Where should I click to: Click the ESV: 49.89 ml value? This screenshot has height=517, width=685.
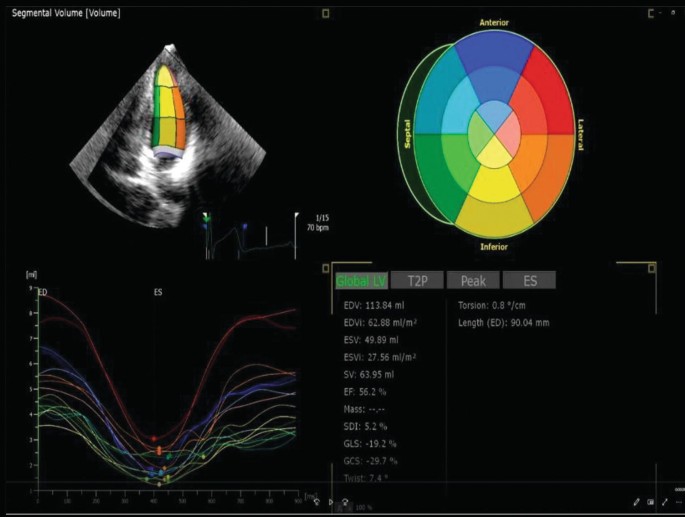click(x=370, y=340)
